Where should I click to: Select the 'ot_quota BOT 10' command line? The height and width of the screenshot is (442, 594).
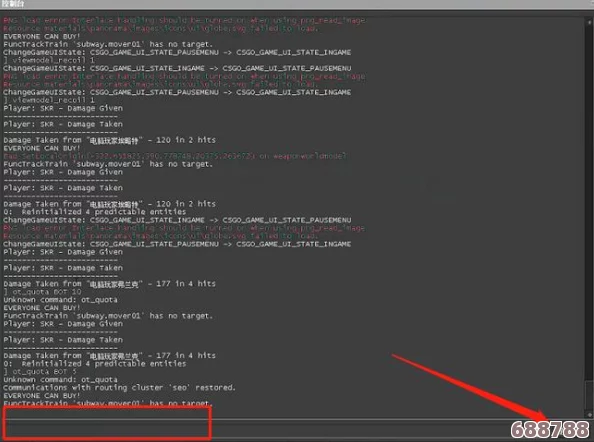pyautogui.click(x=42, y=292)
